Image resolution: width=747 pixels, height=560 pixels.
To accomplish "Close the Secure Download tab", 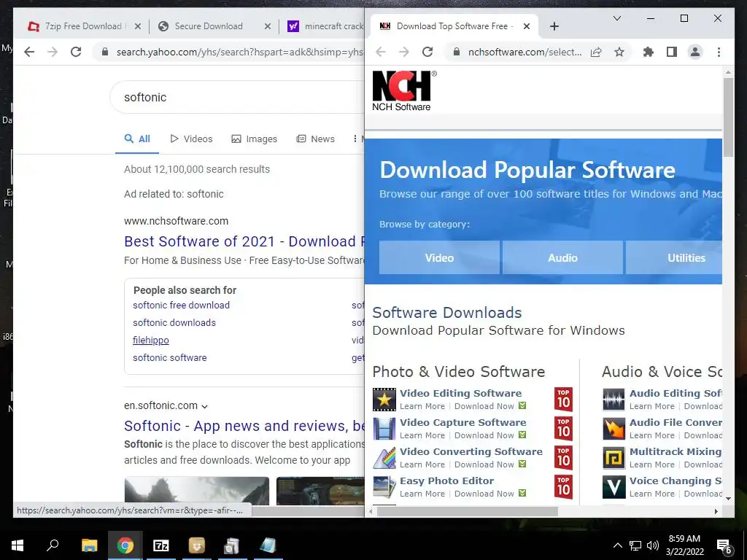I will tap(268, 26).
